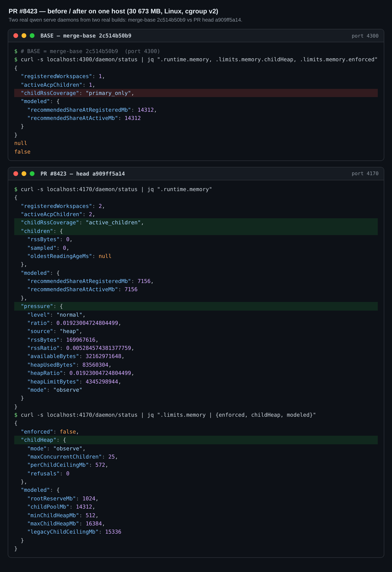The image size is (392, 572).
Task: Click the line '"enforced": false'
Action: pyautogui.click(x=50, y=432)
